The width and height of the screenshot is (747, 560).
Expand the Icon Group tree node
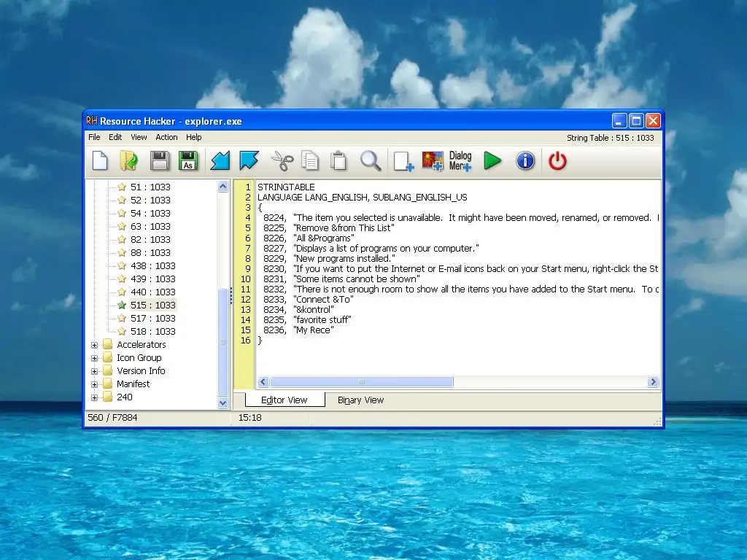coord(94,358)
